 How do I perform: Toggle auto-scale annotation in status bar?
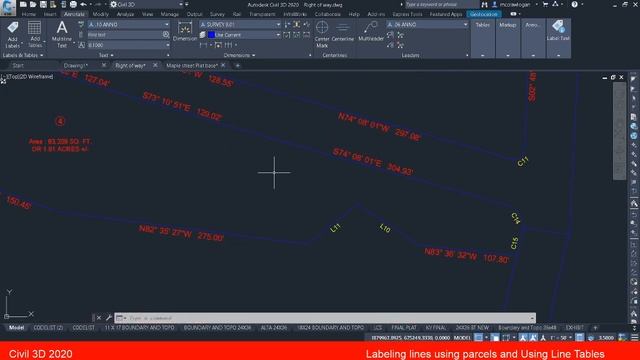(x=533, y=338)
